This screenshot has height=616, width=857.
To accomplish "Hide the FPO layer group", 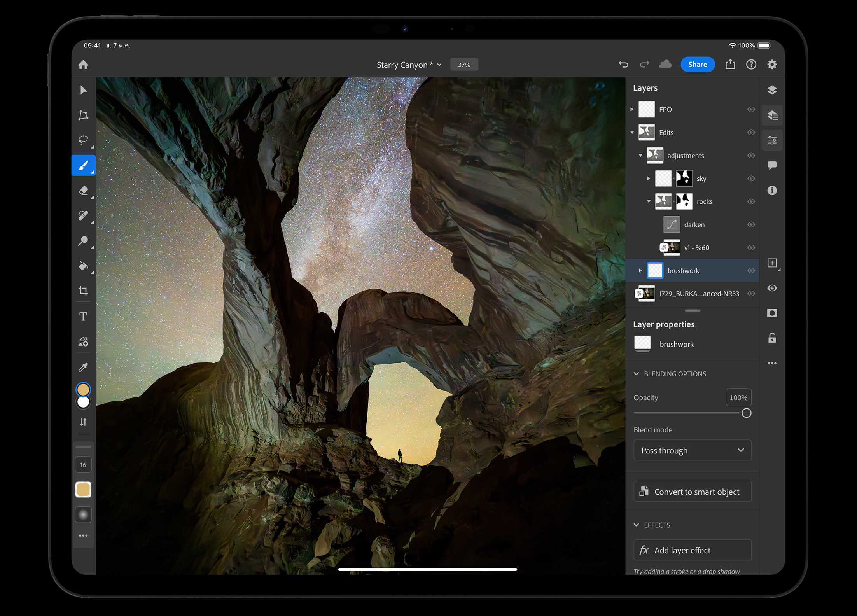I will point(751,110).
